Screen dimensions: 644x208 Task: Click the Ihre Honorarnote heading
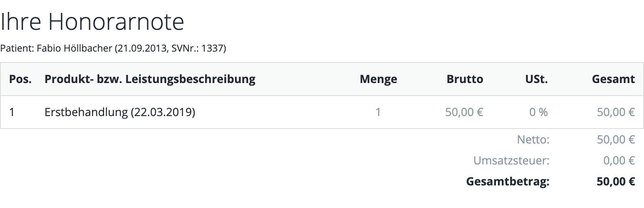tap(92, 22)
